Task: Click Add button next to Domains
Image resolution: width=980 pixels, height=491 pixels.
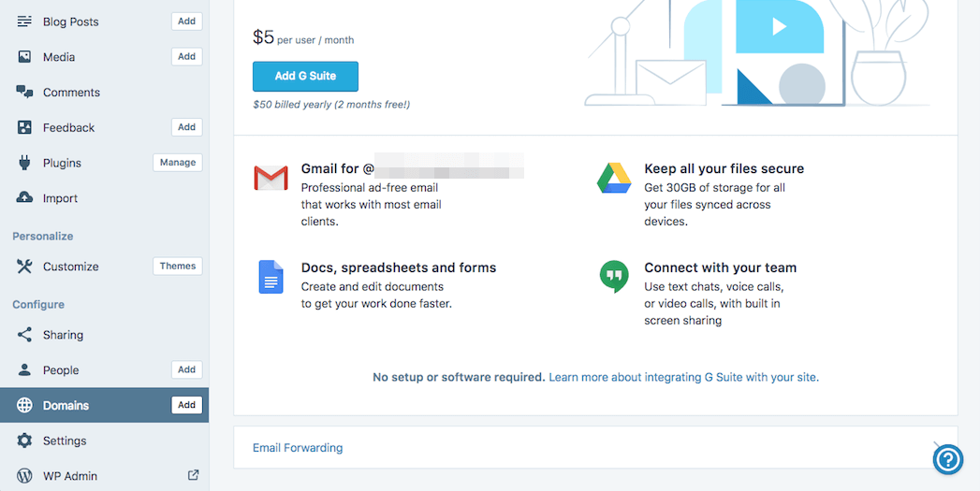Action: pyautogui.click(x=187, y=405)
